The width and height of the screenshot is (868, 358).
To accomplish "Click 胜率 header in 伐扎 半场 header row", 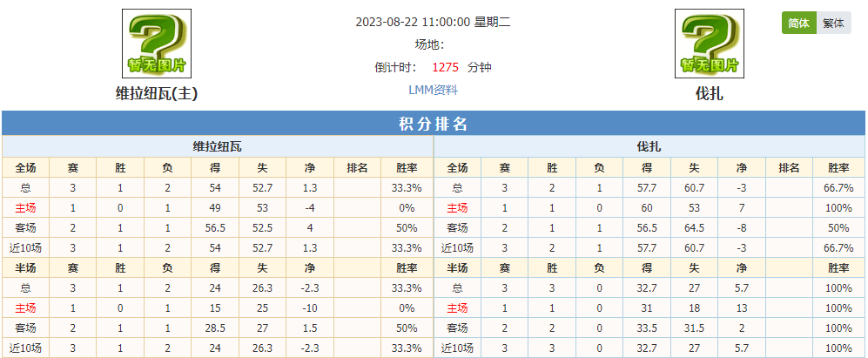I will [x=838, y=268].
